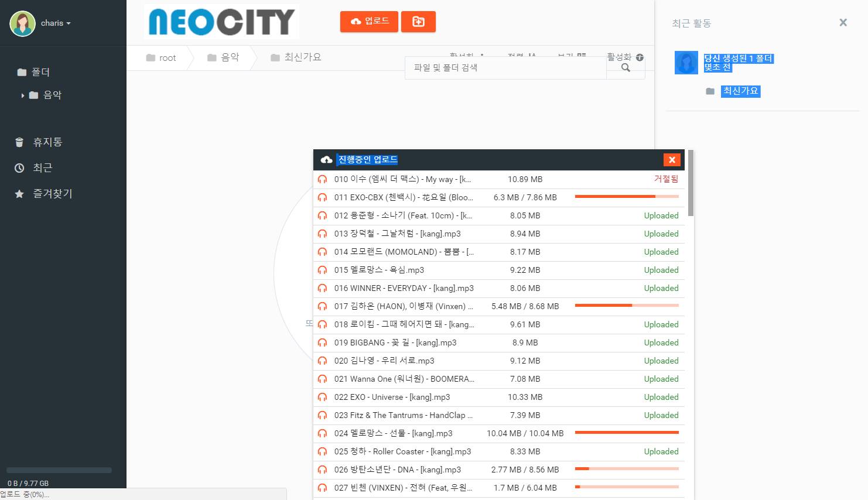Click the magnifier search icon
Screen dimensions: 868x500
(x=626, y=68)
